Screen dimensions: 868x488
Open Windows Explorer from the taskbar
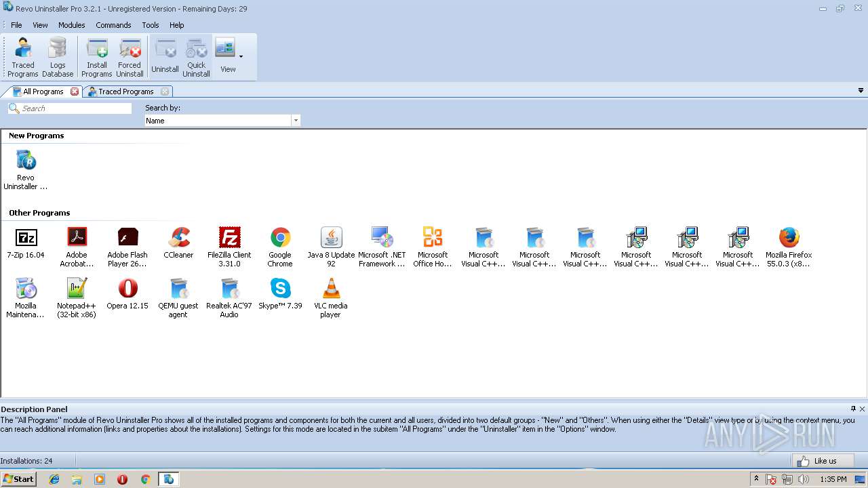coord(77,479)
